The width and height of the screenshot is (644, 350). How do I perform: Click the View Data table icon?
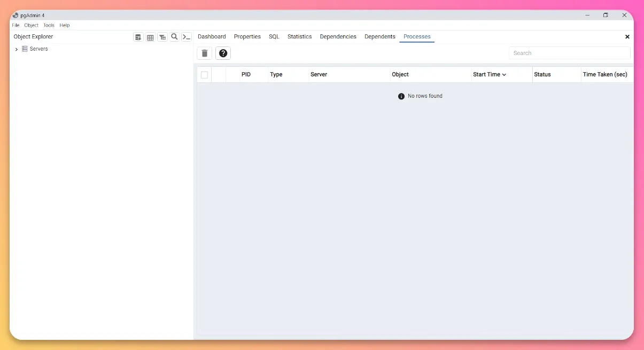click(x=150, y=37)
